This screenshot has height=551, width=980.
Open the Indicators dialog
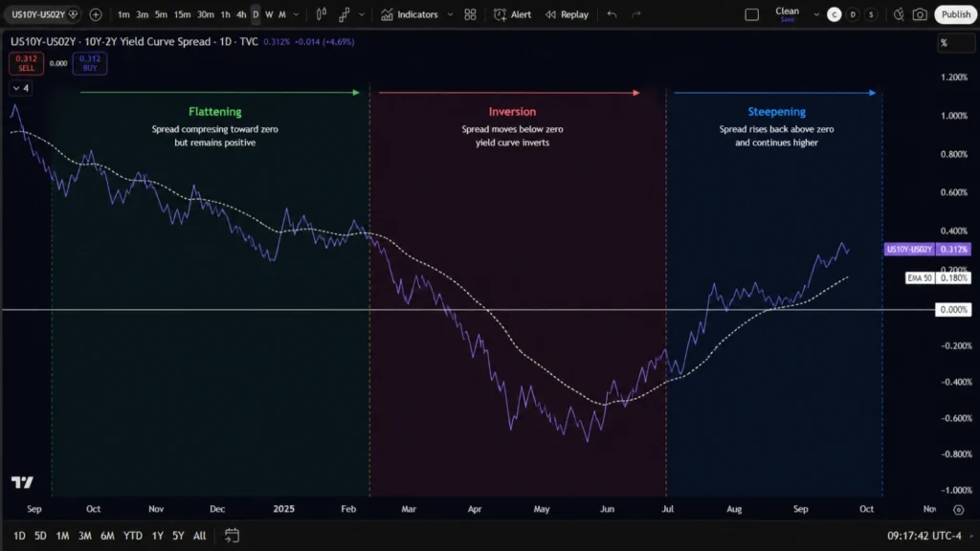[410, 14]
